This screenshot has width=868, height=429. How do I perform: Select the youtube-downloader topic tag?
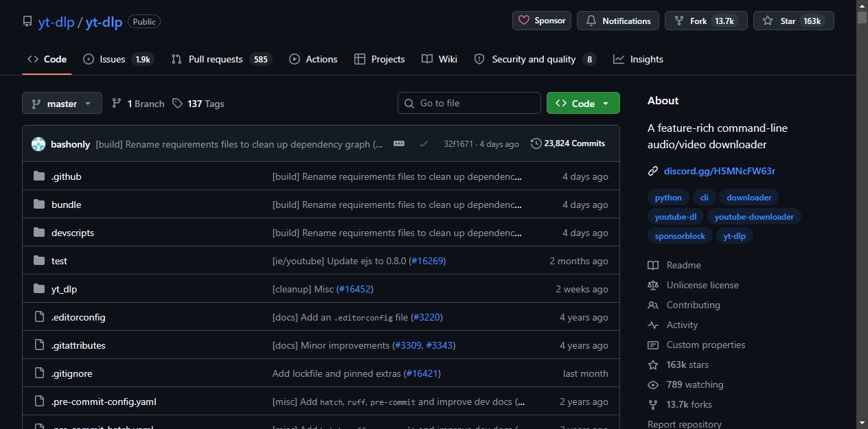click(x=754, y=217)
